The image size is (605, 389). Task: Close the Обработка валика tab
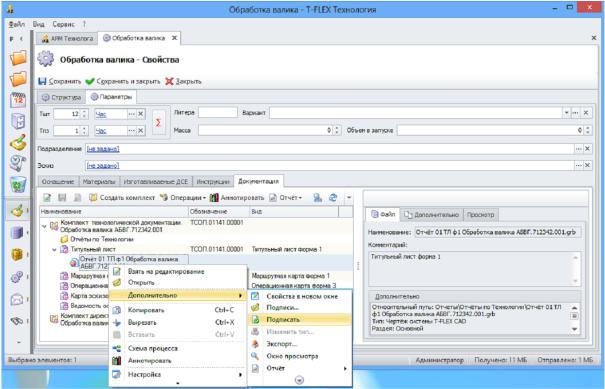(x=174, y=38)
